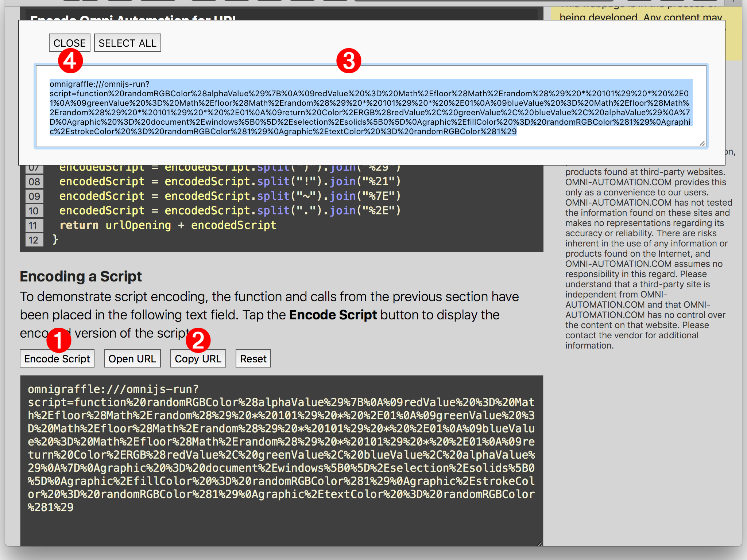Screen dimensions: 747x560
Task: Click the SELECT ALL button
Action: [x=127, y=43]
